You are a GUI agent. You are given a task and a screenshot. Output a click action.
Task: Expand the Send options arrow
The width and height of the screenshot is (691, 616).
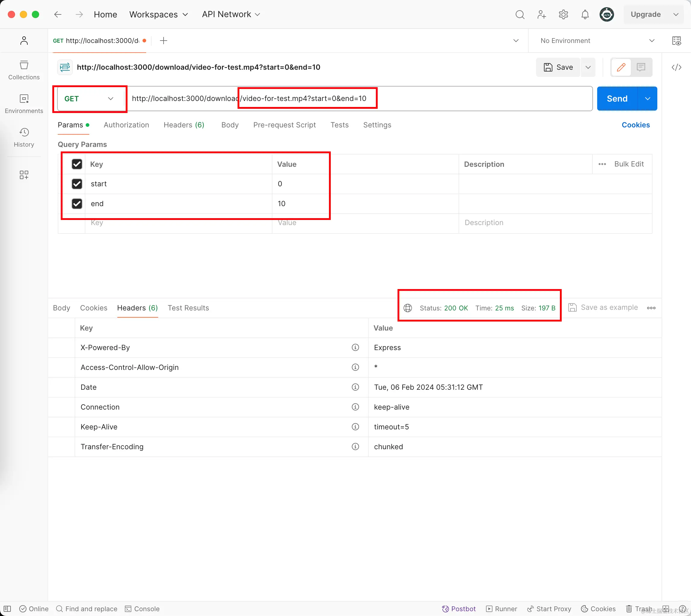pos(647,99)
